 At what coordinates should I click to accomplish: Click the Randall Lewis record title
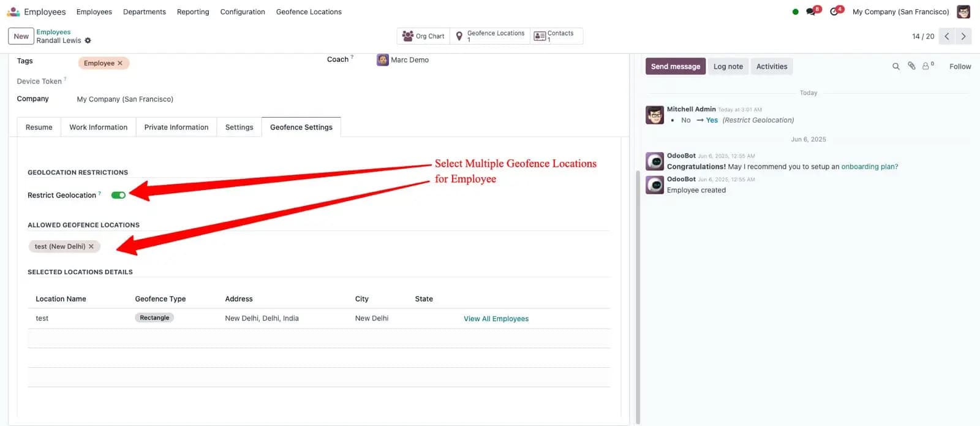click(x=58, y=40)
